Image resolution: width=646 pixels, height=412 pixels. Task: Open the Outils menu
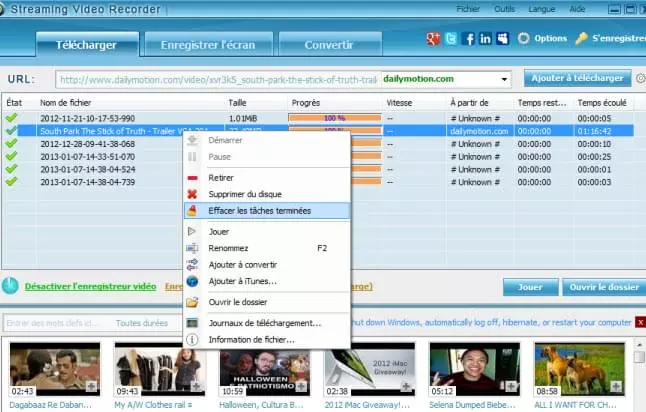click(504, 9)
